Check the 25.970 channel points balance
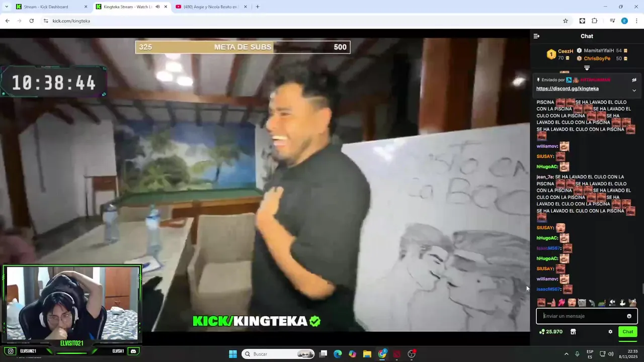 tap(550, 332)
